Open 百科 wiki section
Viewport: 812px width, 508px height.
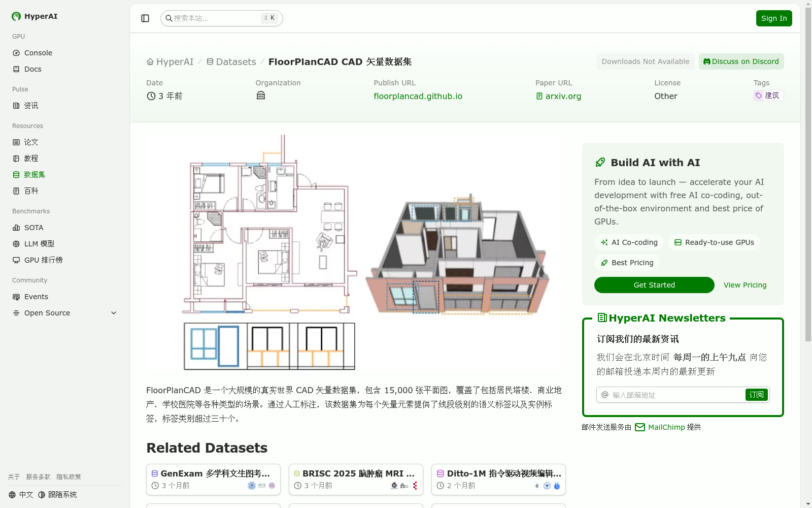pyautogui.click(x=65, y=191)
